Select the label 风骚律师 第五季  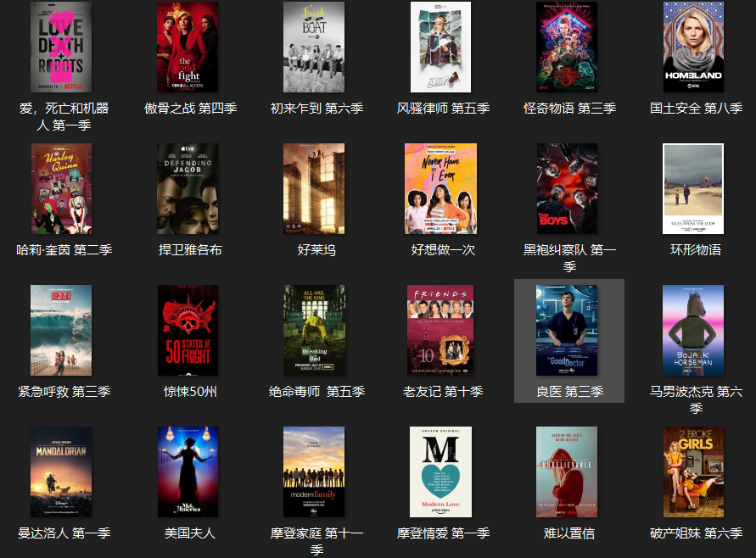(443, 109)
